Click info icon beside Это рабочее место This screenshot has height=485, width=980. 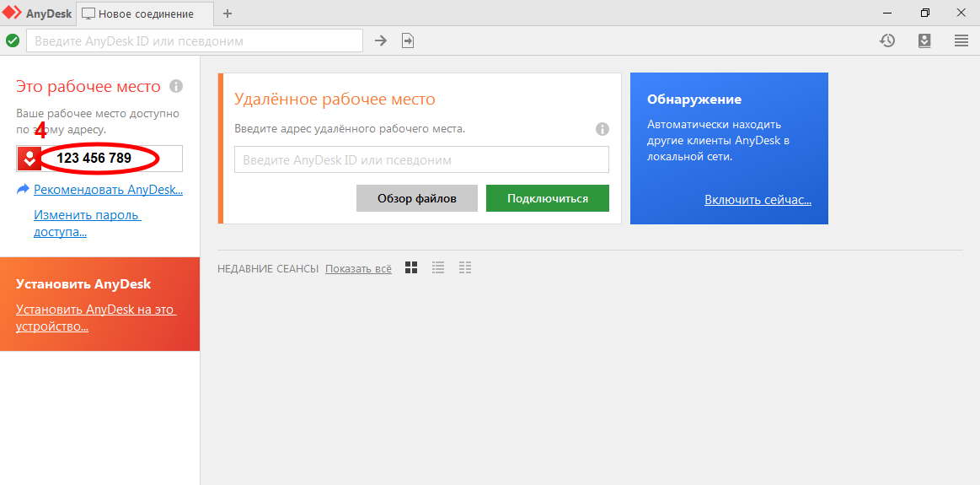(176, 86)
